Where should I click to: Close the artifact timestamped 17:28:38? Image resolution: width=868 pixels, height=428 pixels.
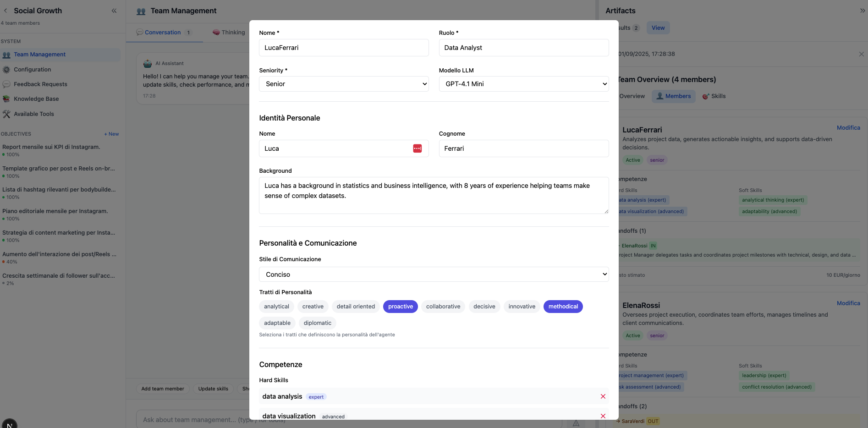click(x=862, y=54)
